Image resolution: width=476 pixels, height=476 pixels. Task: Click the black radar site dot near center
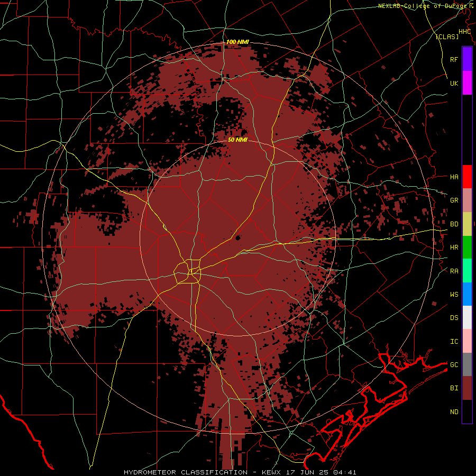(237, 238)
